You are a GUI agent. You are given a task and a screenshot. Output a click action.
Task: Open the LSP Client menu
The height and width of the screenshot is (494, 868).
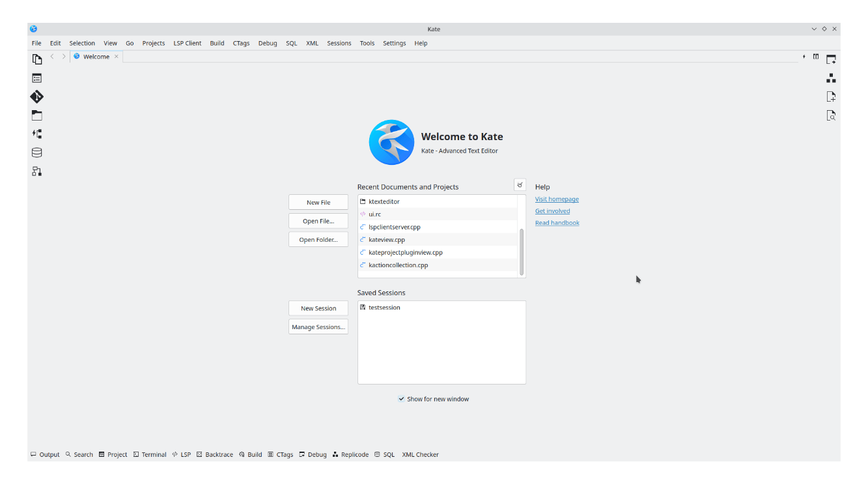coord(187,43)
